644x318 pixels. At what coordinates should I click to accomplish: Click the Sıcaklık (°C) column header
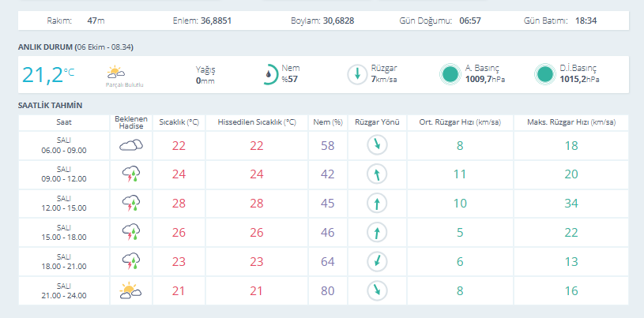[179, 122]
